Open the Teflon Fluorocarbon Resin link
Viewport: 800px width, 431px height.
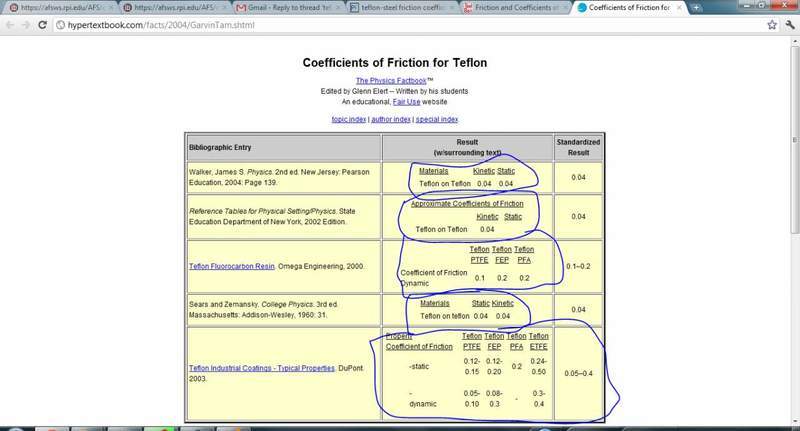click(232, 266)
